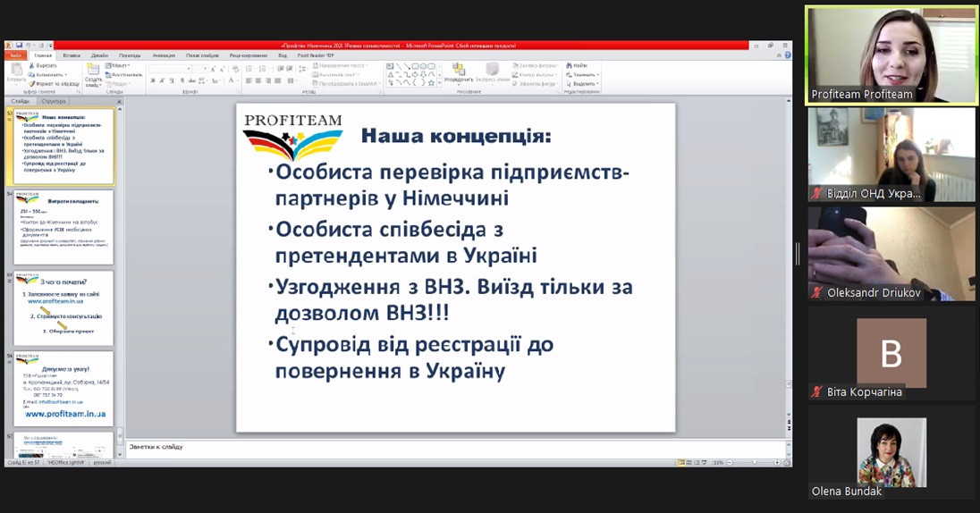Toggle bold formatting (Ж)

(153, 80)
